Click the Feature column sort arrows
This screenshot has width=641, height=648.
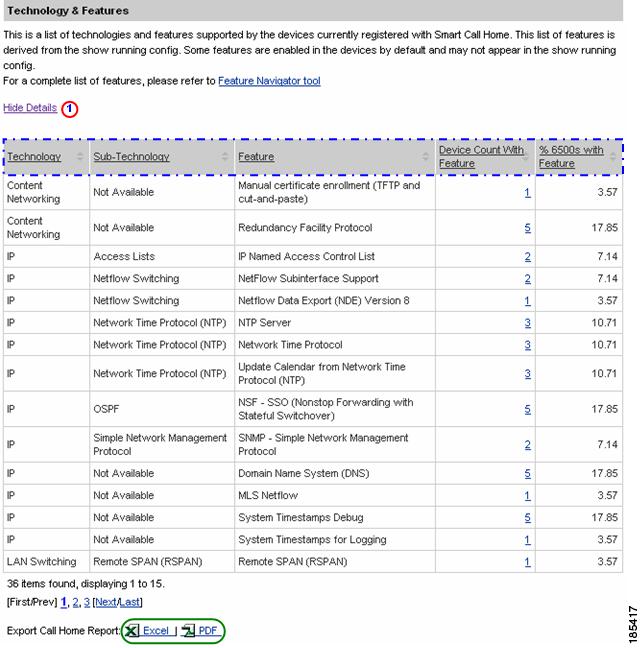[425, 157]
